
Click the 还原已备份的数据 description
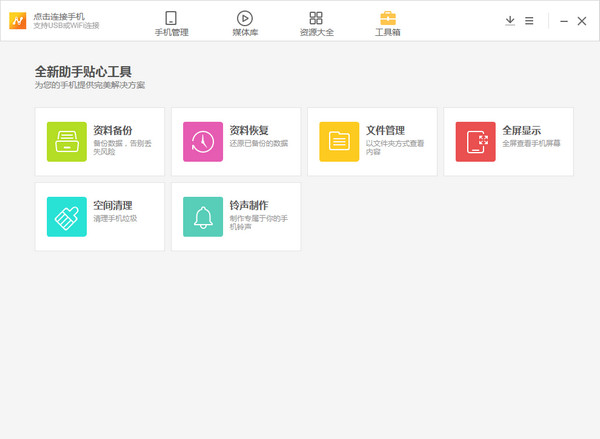259,144
